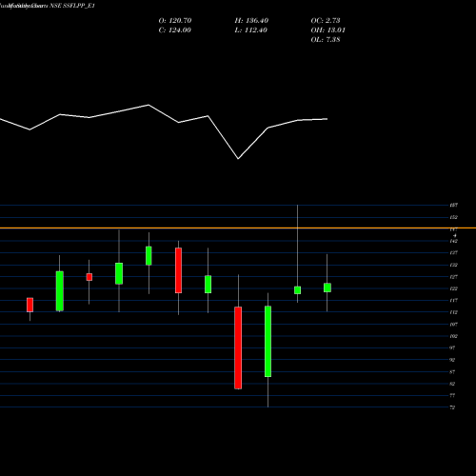476x476 pixels.
Task: Click the OL: 7.38 reading
Action: 326,40
